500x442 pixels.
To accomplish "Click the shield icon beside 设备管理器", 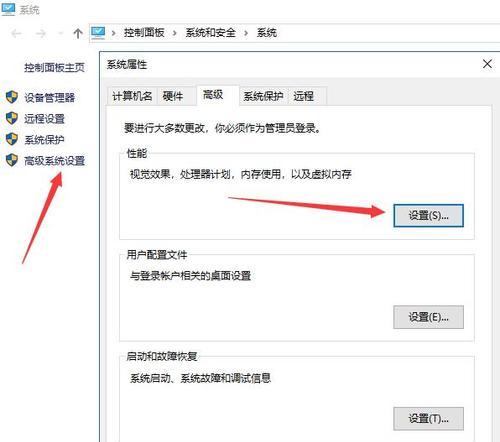I will coord(12,97).
